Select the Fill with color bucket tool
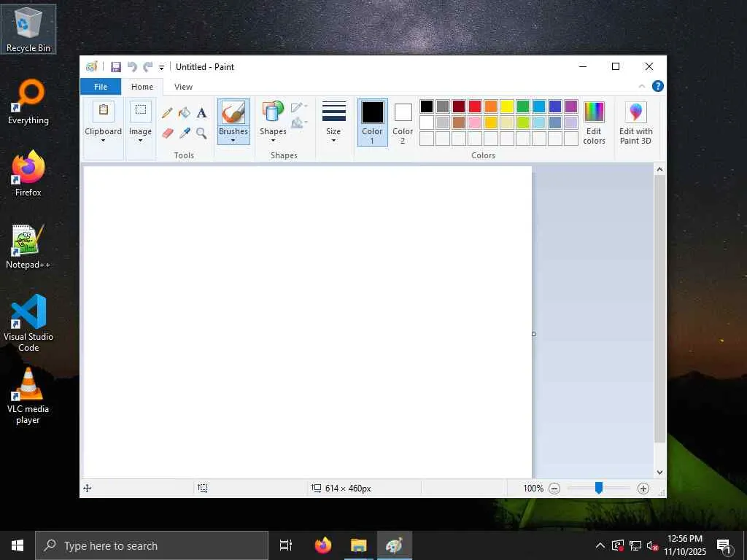747x560 pixels. pyautogui.click(x=185, y=113)
